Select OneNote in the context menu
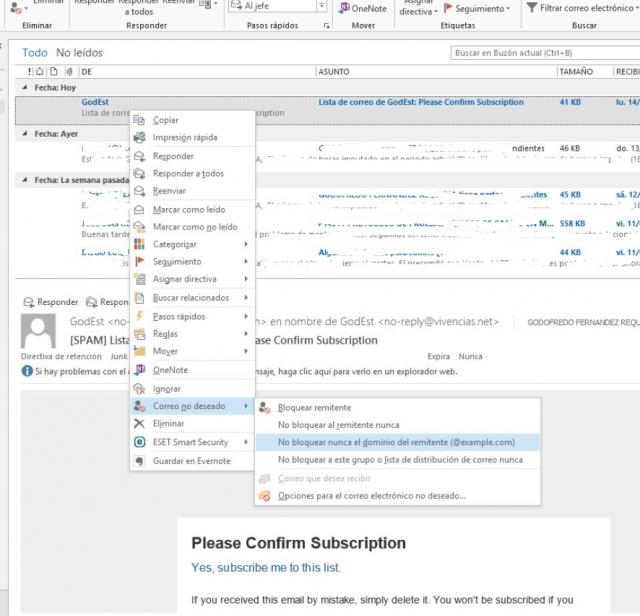The image size is (640, 616). click(x=192, y=370)
